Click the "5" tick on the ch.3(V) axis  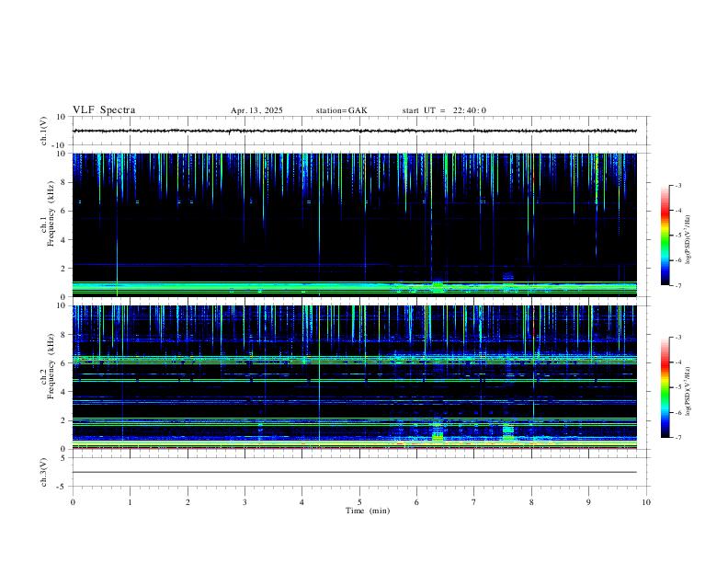pos(63,457)
